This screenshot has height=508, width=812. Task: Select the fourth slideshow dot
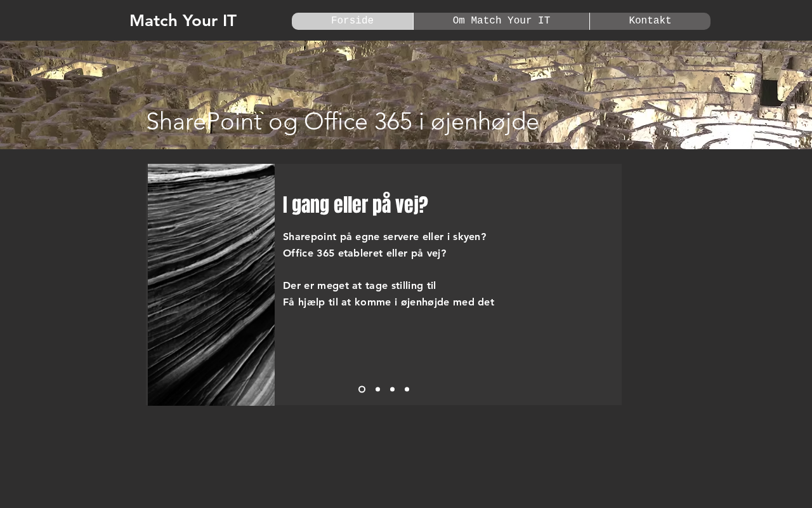(x=407, y=389)
